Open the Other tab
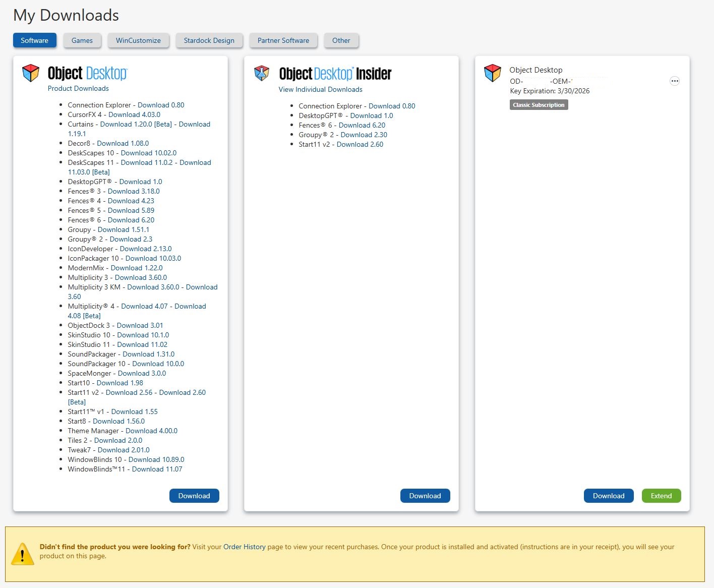 (341, 40)
